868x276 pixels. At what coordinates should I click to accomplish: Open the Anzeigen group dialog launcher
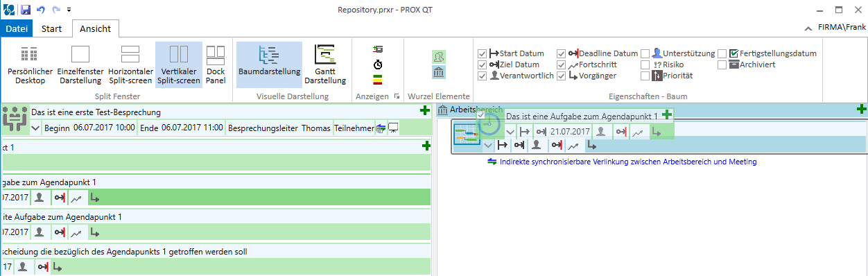397,96
